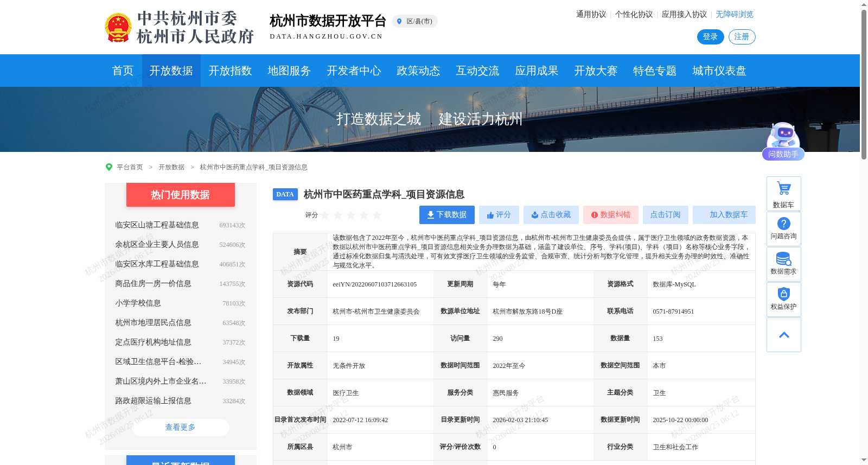
Task: Rate five stars in 评分
Action: click(x=377, y=215)
